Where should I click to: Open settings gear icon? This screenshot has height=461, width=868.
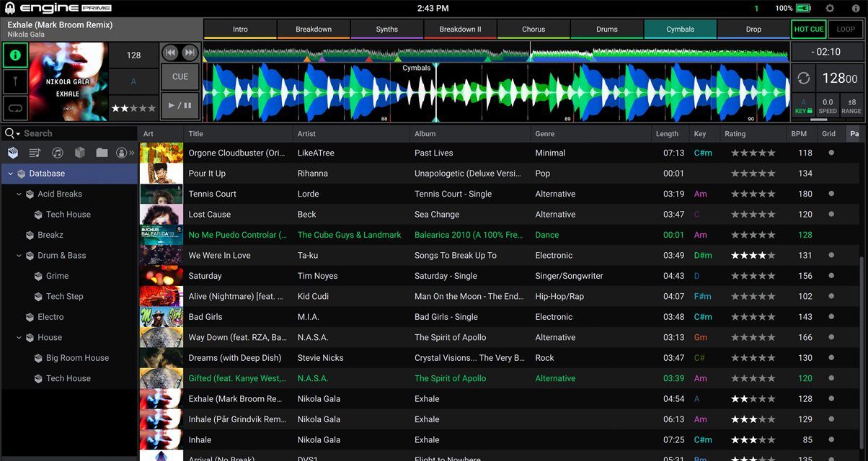tap(830, 9)
